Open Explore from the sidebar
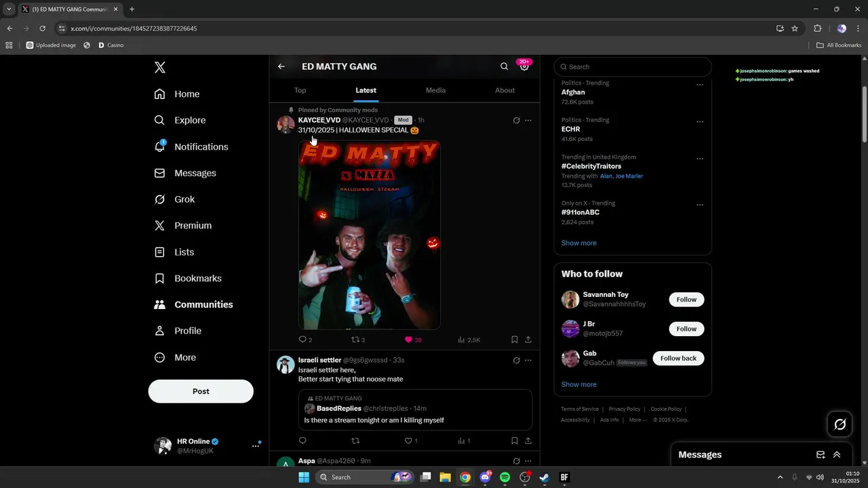Image resolution: width=868 pixels, height=488 pixels. point(180,120)
